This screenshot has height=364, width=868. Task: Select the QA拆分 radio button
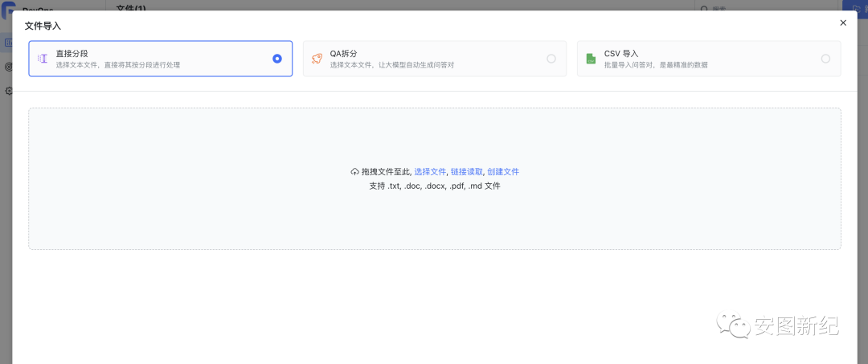click(551, 59)
